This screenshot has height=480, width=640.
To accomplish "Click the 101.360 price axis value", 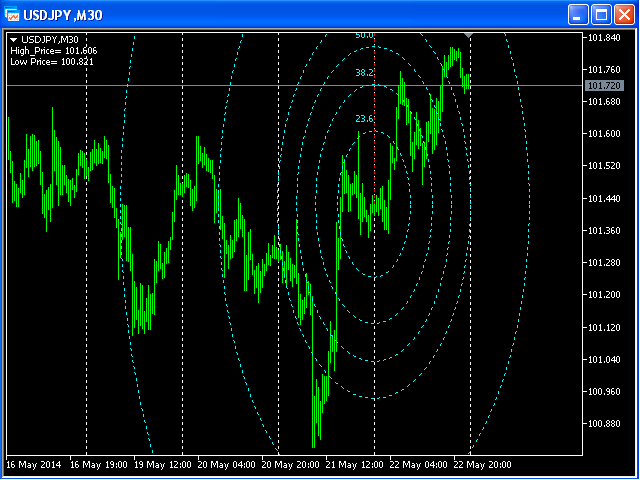I will (x=604, y=231).
